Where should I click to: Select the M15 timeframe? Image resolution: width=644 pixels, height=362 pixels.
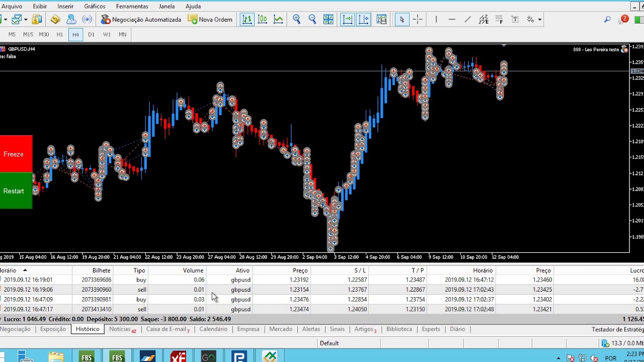[28, 35]
